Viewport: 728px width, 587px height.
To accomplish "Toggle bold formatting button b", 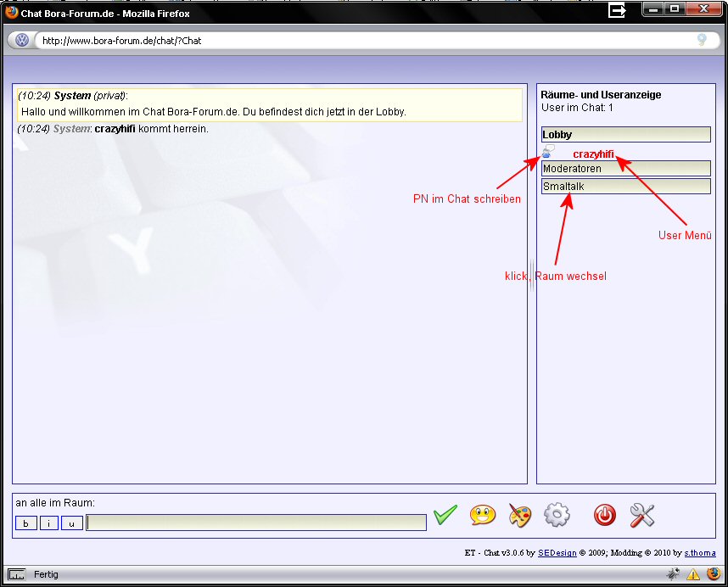I will click(26, 523).
